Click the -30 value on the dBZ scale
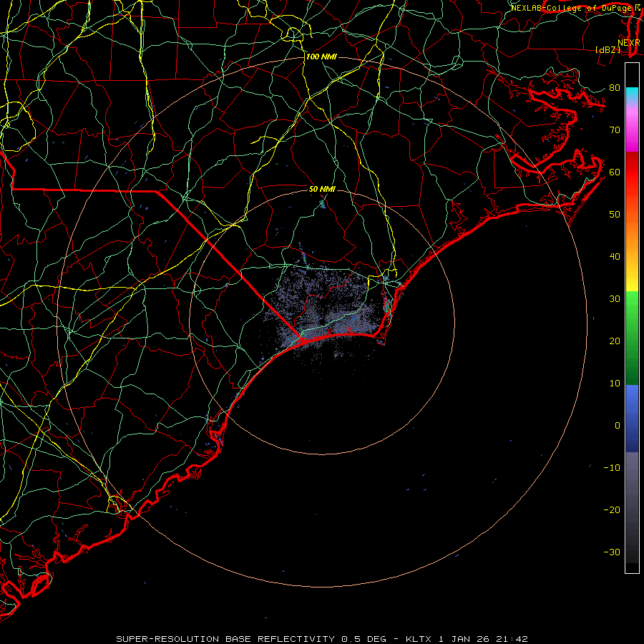Screen dimensions: 644x644 [x=612, y=552]
